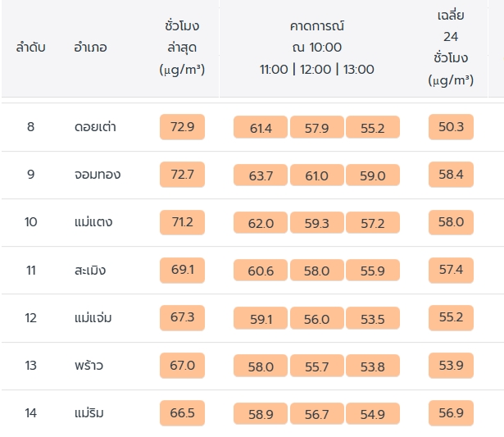Select district name แม่แตง

pos(93,222)
